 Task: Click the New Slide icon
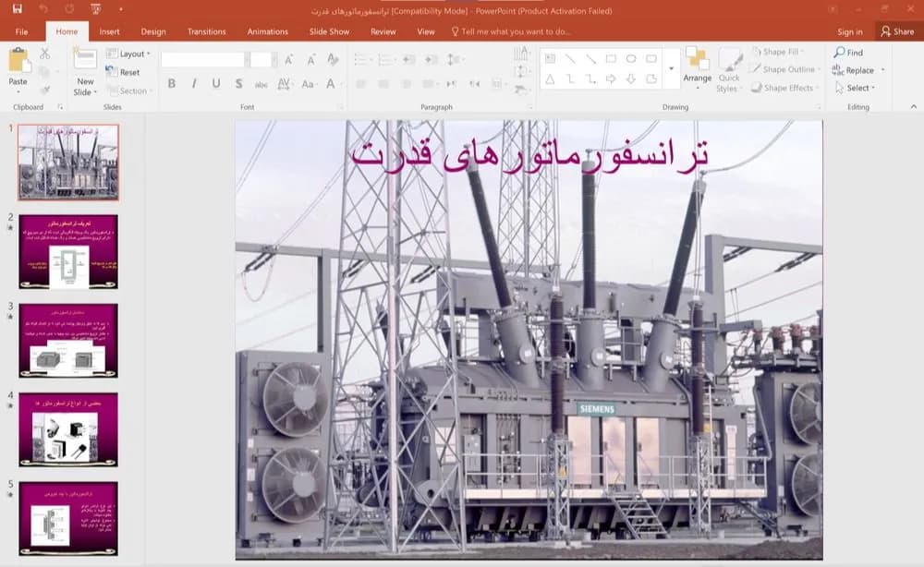(85, 59)
